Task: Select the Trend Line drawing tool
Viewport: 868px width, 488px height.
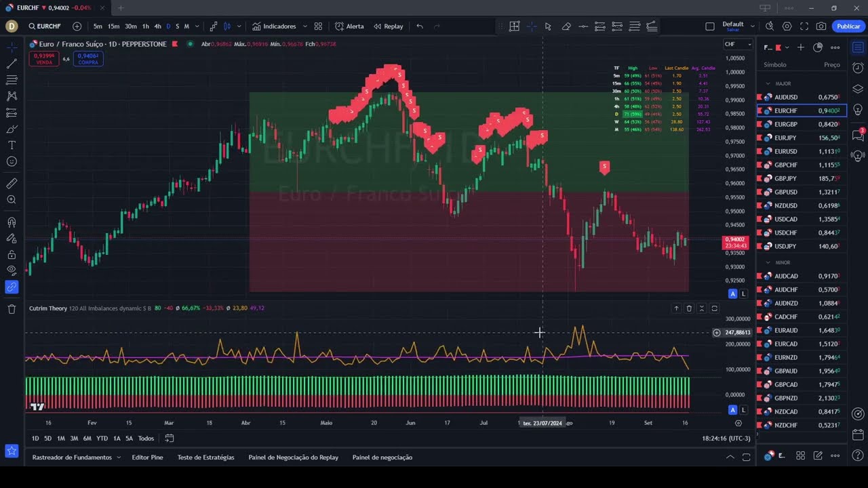Action: 12,64
